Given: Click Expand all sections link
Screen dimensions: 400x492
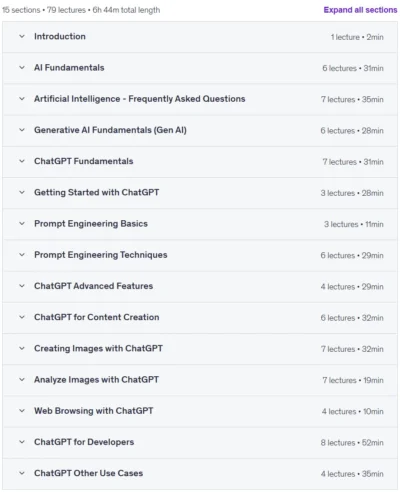Looking at the screenshot, I should click(x=360, y=10).
